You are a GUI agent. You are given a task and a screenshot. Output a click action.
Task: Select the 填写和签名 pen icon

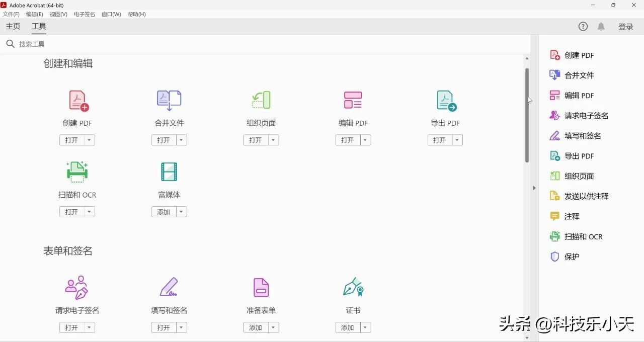click(169, 287)
